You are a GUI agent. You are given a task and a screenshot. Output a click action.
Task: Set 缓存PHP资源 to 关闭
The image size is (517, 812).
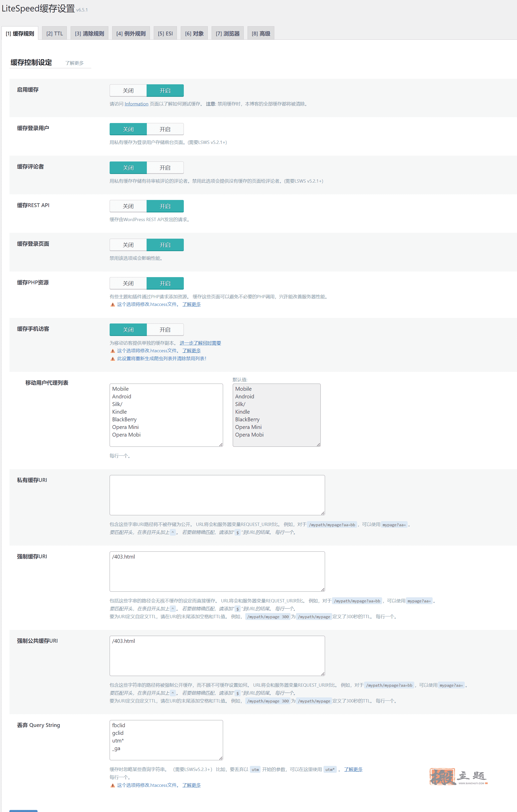[128, 283]
